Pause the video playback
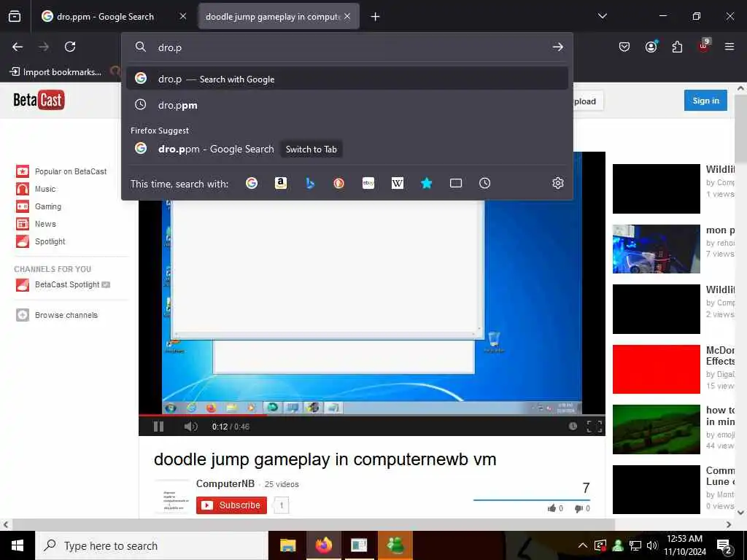Screen dimensions: 747x560 pyautogui.click(x=158, y=427)
